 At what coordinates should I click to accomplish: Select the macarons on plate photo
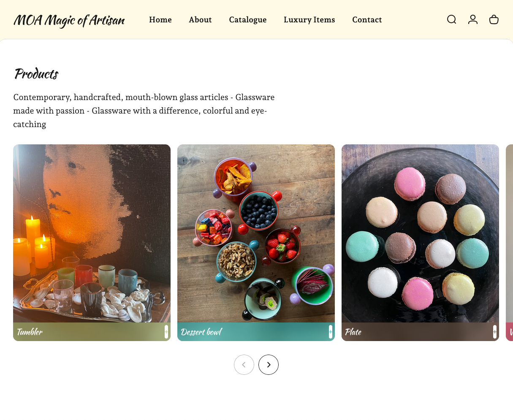[420, 233]
